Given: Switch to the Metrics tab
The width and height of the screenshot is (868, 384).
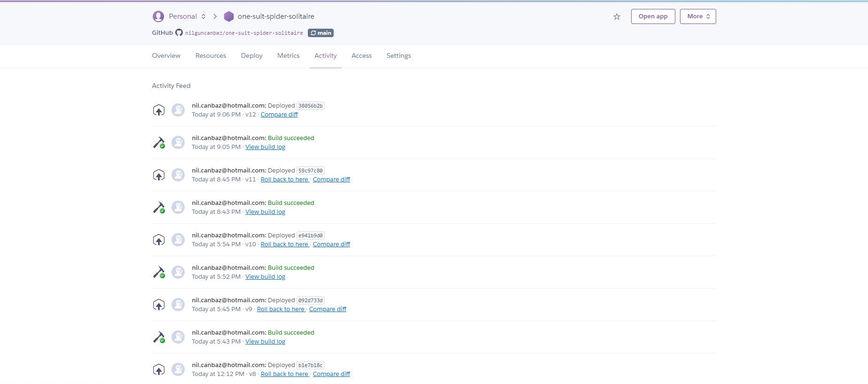Looking at the screenshot, I should point(289,55).
